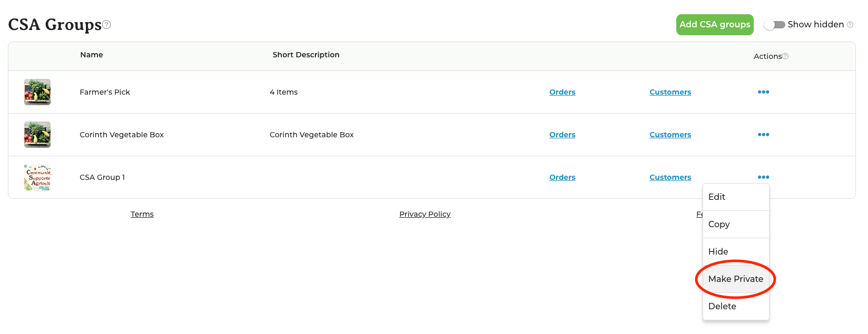Click Corinth Vegetable Box row thumbnail
This screenshot has height=334, width=868.
click(37, 135)
